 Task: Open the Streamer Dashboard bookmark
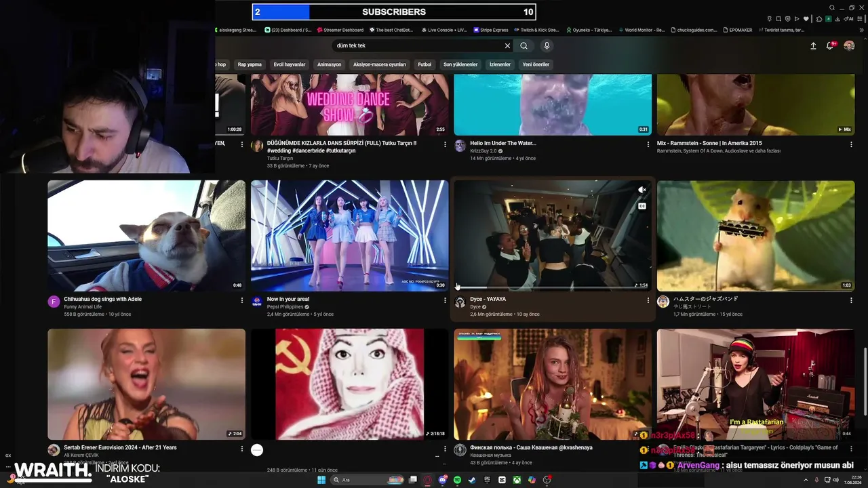[x=340, y=30]
